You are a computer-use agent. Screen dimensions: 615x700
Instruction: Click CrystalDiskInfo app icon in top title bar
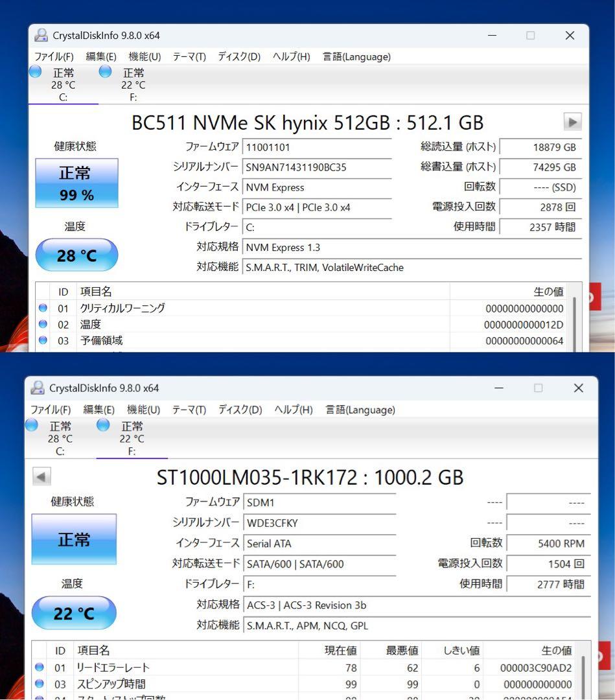41,35
